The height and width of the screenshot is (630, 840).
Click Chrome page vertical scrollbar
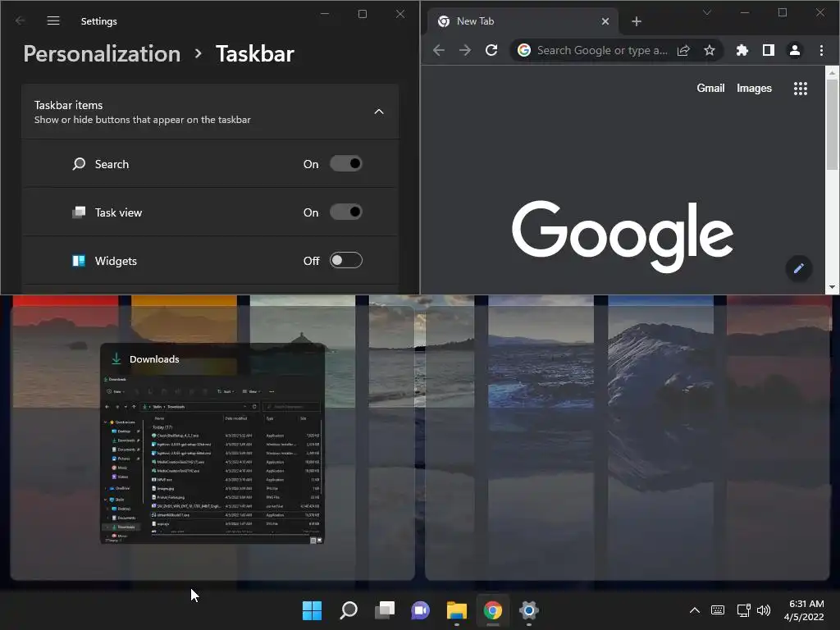[832, 124]
